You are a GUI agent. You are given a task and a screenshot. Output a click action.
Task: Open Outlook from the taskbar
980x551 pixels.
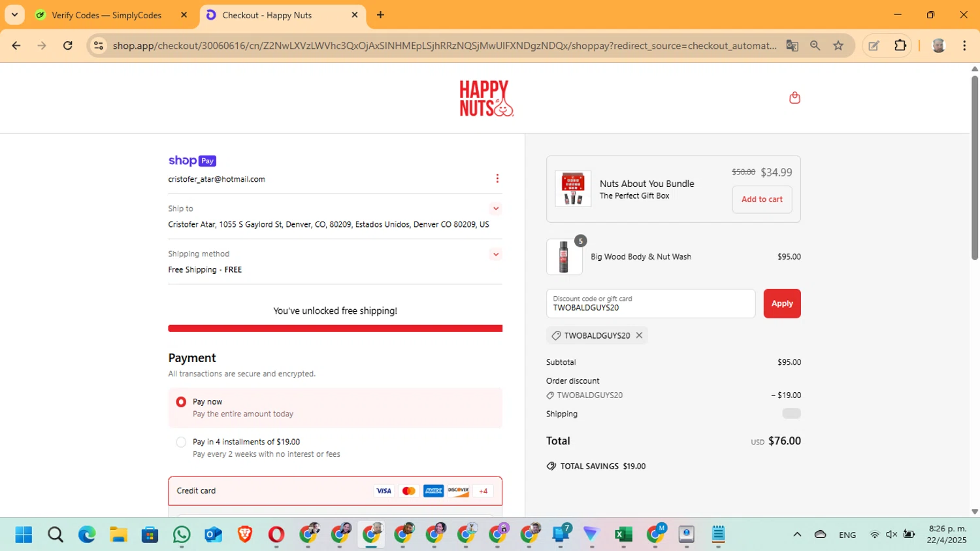tap(214, 535)
